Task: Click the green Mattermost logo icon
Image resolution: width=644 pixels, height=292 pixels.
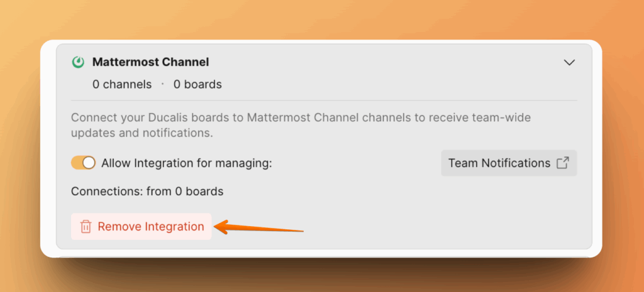Action: pyautogui.click(x=78, y=62)
